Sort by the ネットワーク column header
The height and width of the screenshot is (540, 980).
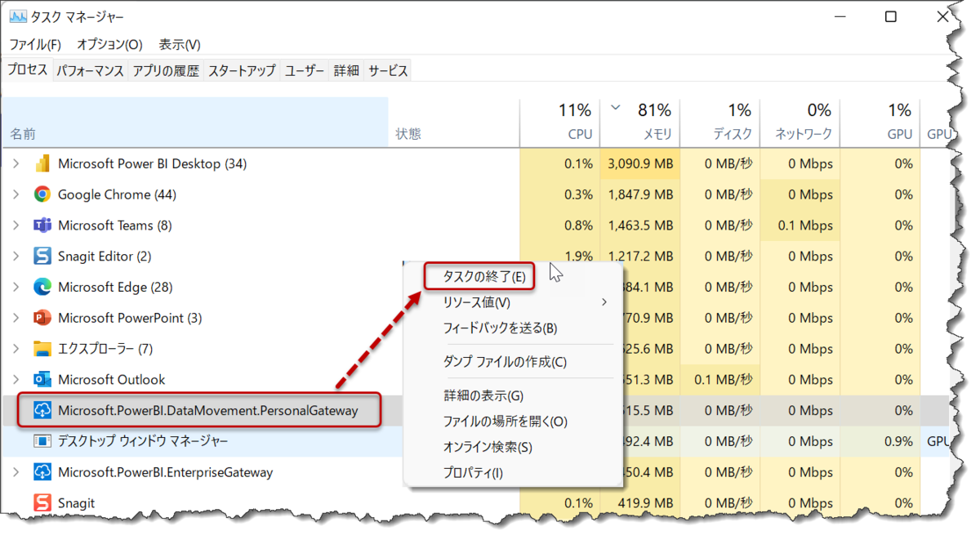pos(800,123)
